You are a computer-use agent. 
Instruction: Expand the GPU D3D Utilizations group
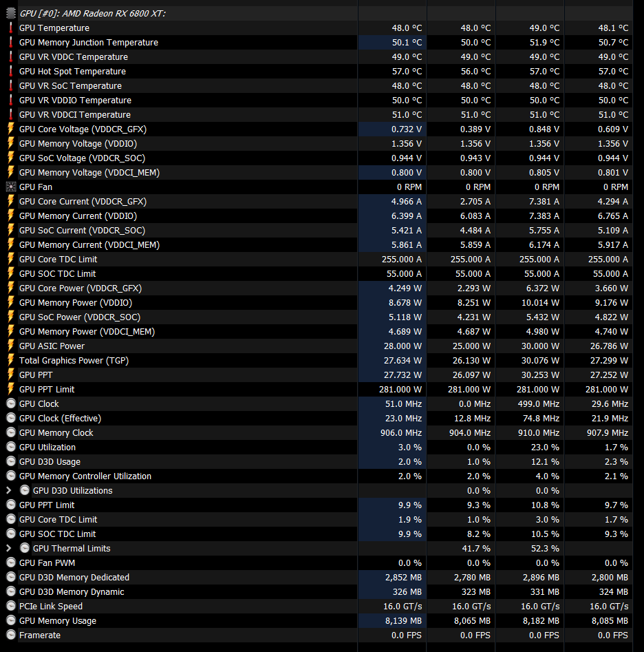[9, 491]
